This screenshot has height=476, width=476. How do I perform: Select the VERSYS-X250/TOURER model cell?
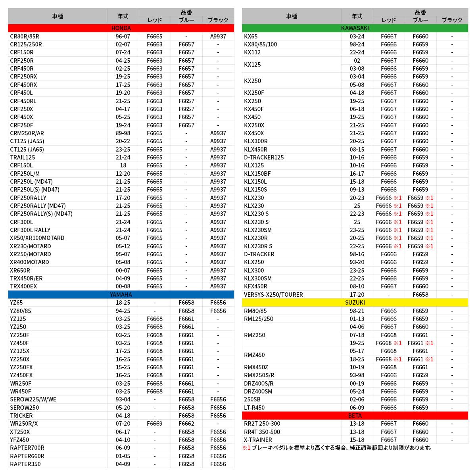coord(273,295)
